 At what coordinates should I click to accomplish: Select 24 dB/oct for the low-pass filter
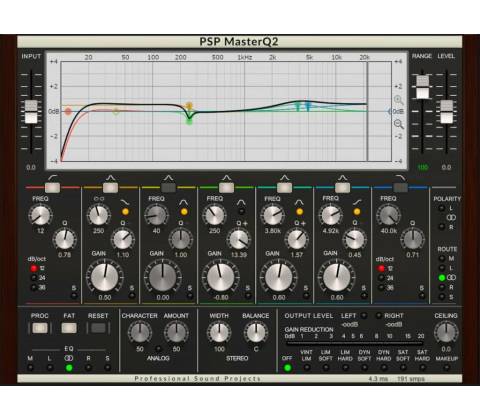[381, 278]
